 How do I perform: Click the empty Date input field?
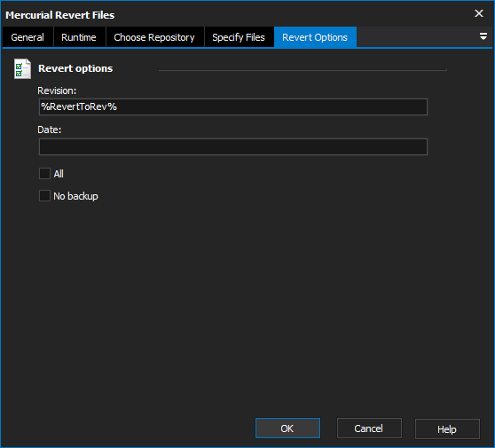coord(233,146)
